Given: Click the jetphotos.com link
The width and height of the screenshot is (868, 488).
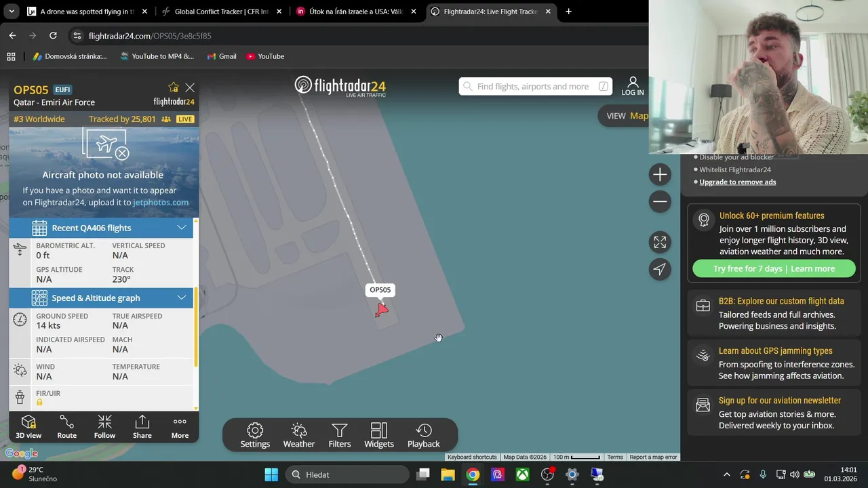Looking at the screenshot, I should tap(161, 202).
